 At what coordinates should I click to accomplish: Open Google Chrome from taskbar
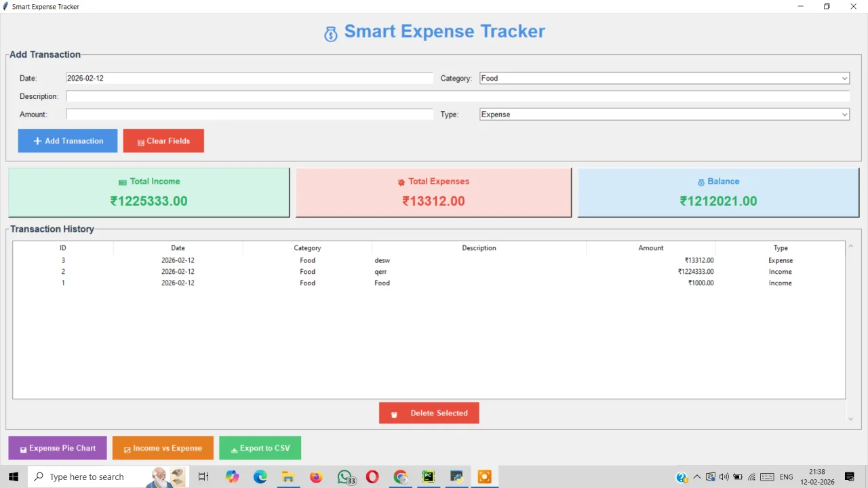[400, 477]
